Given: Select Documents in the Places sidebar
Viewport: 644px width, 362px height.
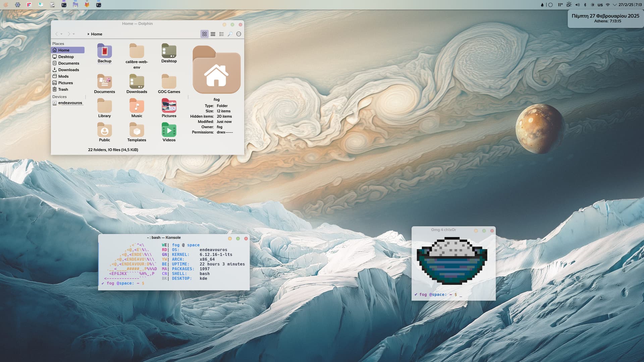Looking at the screenshot, I should (68, 63).
